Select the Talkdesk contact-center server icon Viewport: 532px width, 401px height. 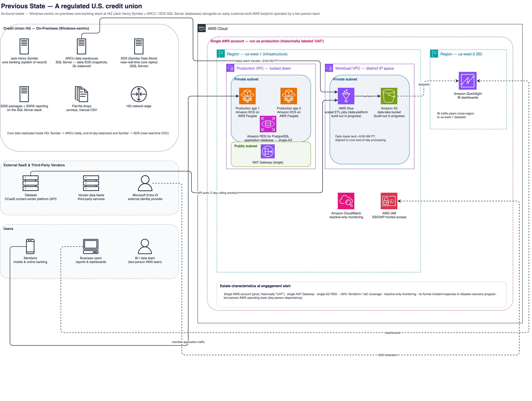pyautogui.click(x=31, y=183)
